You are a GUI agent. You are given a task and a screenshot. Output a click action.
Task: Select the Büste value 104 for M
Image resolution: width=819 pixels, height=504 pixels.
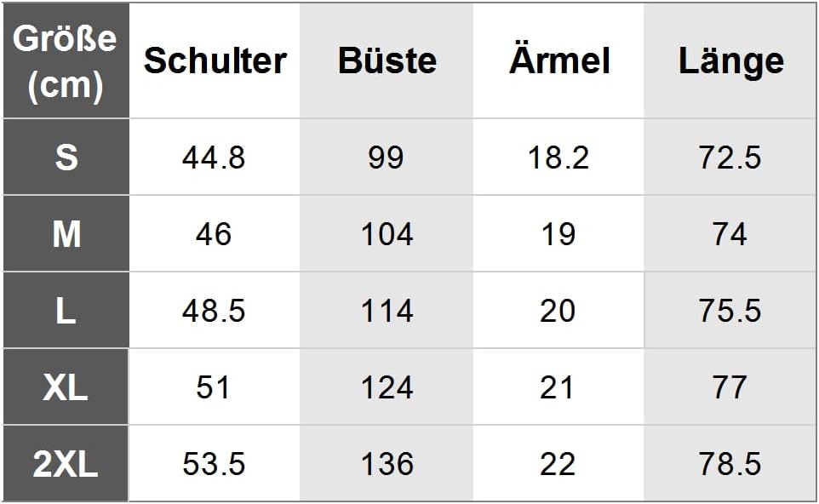(x=387, y=234)
